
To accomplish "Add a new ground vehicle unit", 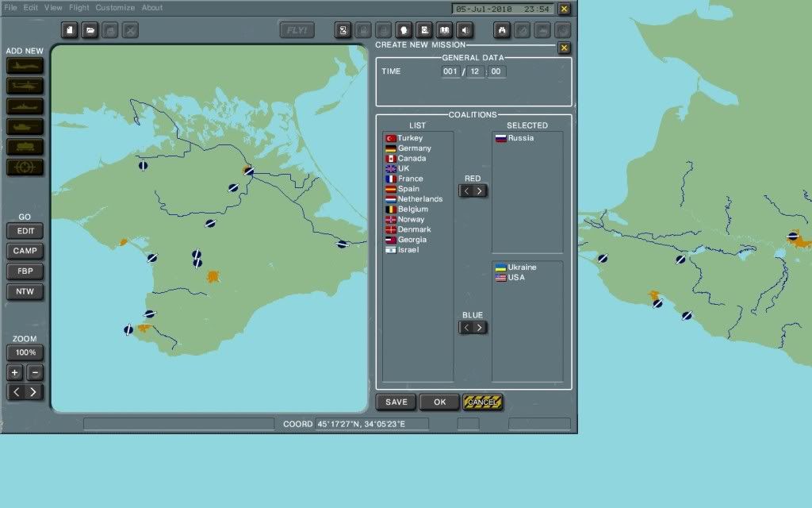I will (24, 126).
